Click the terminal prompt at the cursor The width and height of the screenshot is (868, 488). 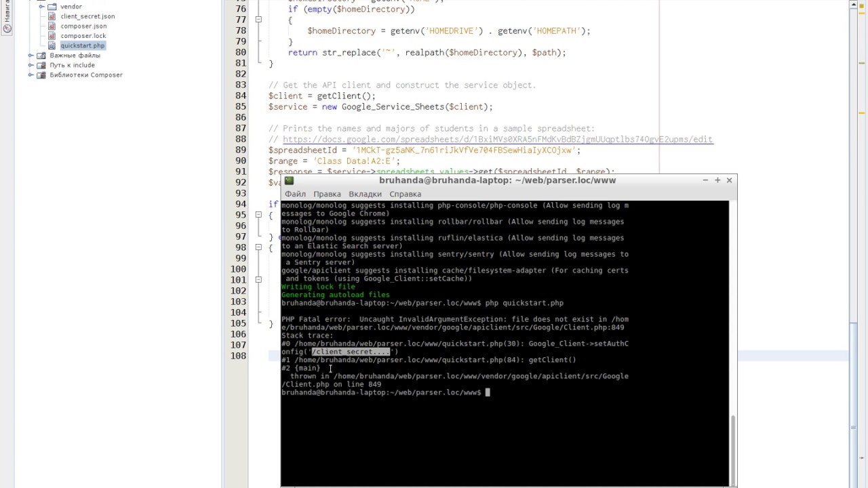click(487, 392)
